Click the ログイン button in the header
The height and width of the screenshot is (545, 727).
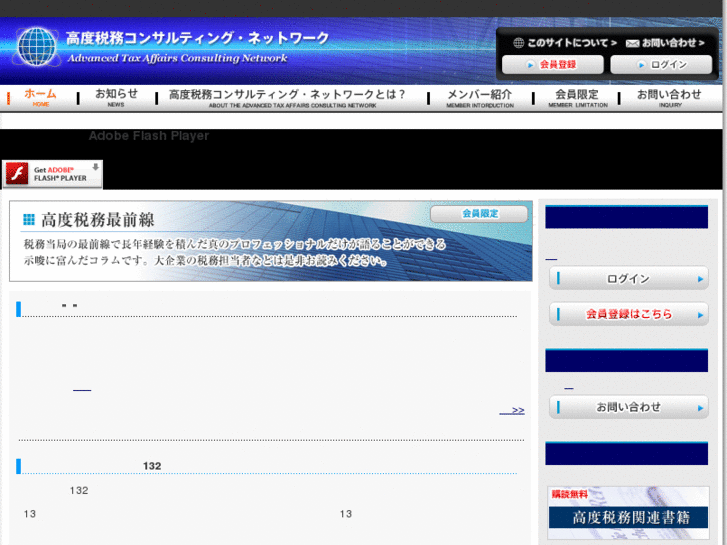[x=661, y=64]
